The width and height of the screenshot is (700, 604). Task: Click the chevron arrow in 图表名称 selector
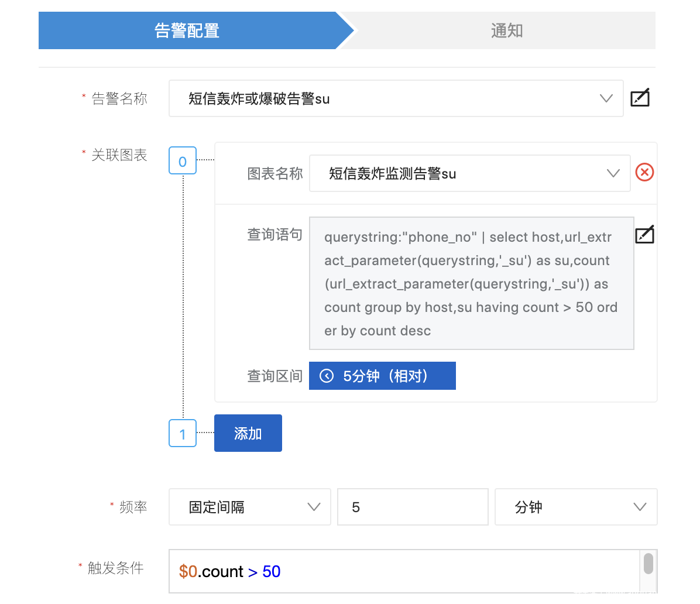click(613, 173)
